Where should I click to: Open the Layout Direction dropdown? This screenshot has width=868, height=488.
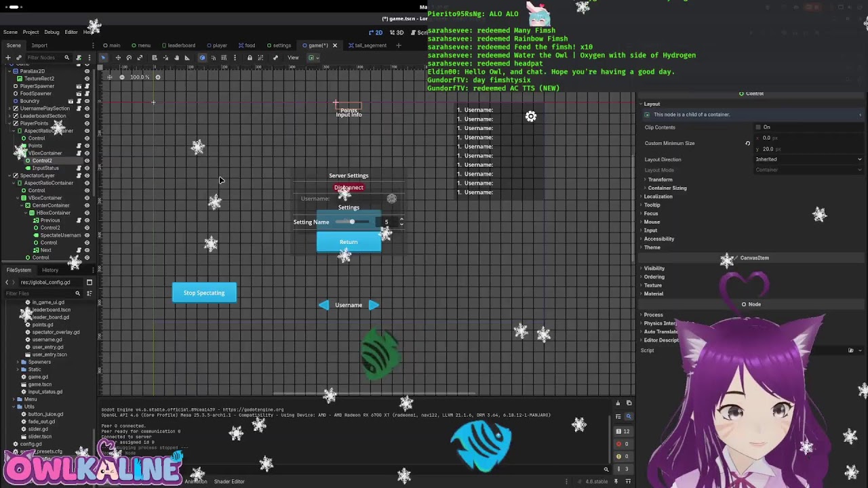pos(808,159)
